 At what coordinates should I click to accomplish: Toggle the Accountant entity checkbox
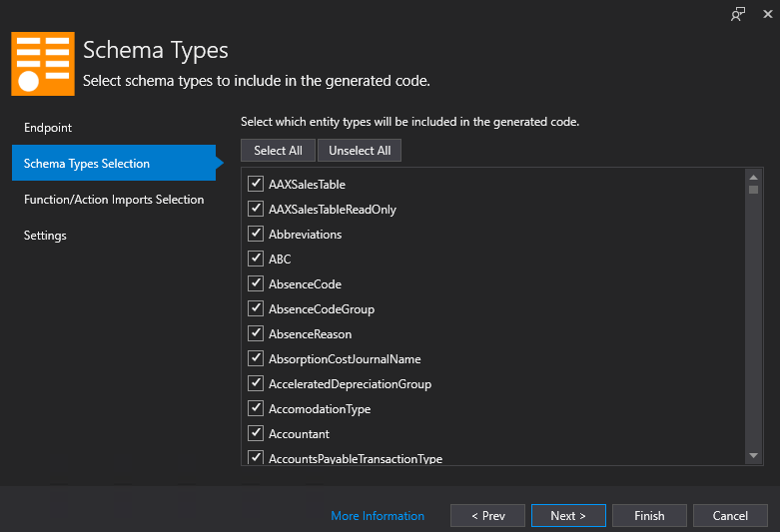pos(256,433)
